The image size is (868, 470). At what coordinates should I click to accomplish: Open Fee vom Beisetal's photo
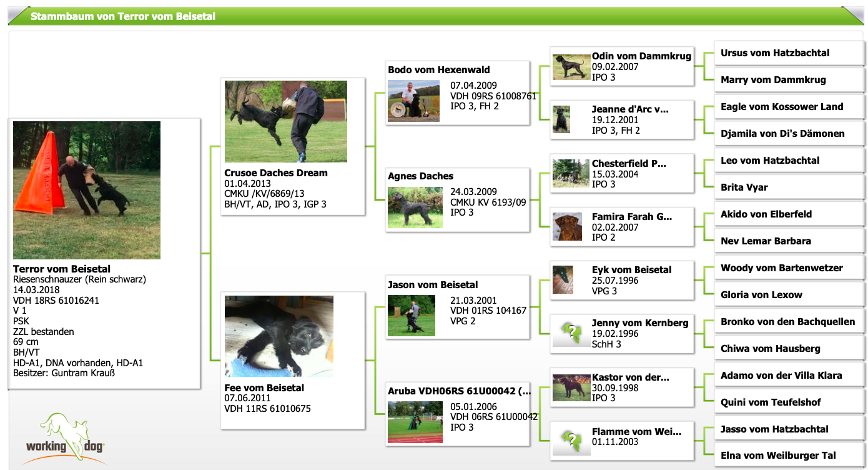[279, 336]
